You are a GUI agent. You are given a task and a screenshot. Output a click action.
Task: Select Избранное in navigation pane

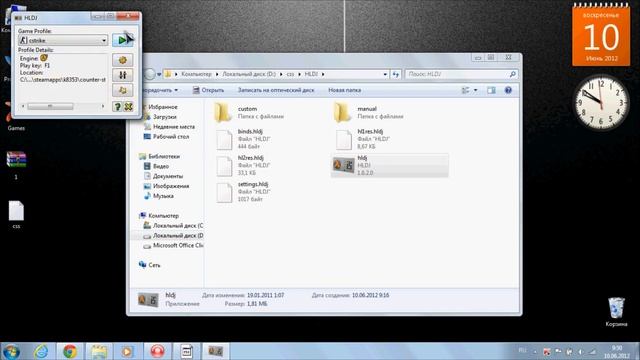[163, 107]
